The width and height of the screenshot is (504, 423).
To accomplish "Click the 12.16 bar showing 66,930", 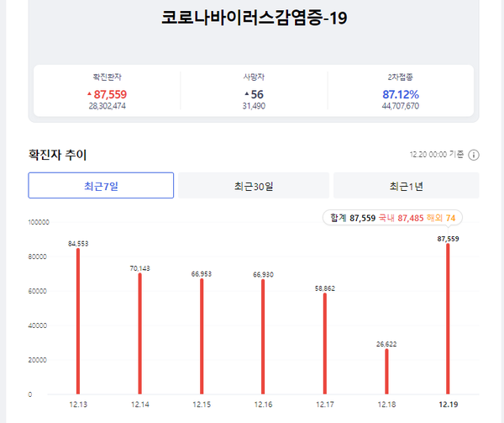I will [x=263, y=336].
